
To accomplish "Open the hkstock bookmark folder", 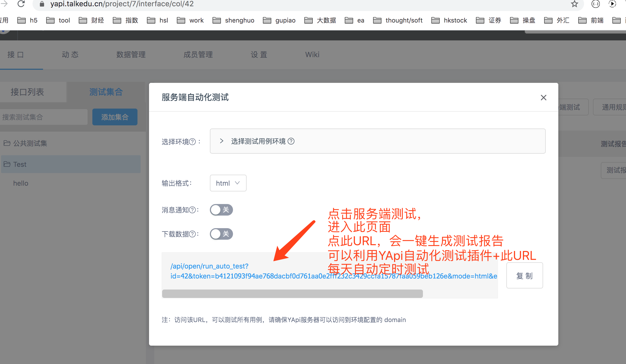I will (x=449, y=20).
